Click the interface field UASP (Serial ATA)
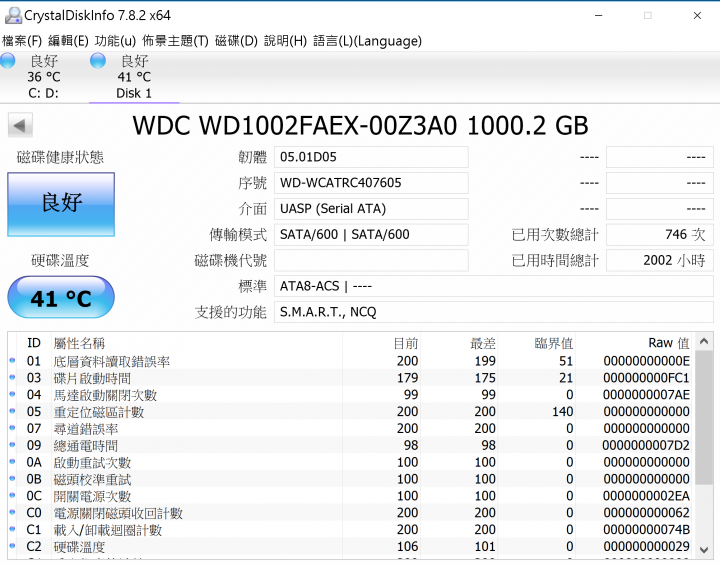Viewport: 720px width, 565px height. pos(371,209)
